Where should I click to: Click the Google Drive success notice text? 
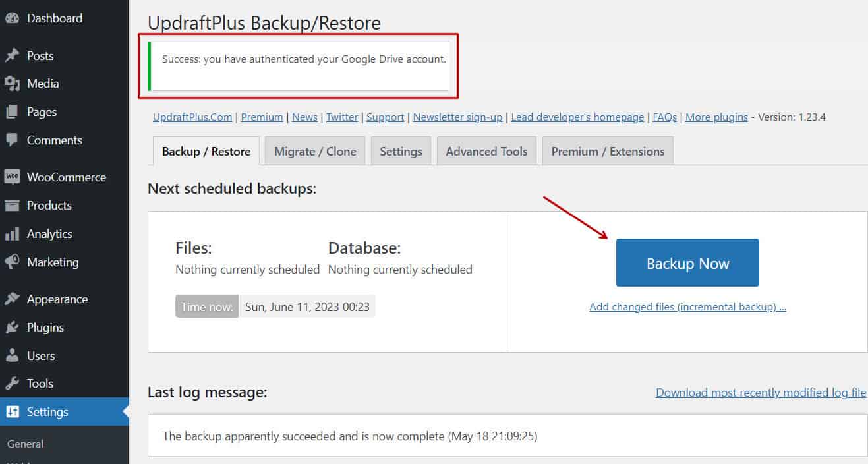coord(304,59)
